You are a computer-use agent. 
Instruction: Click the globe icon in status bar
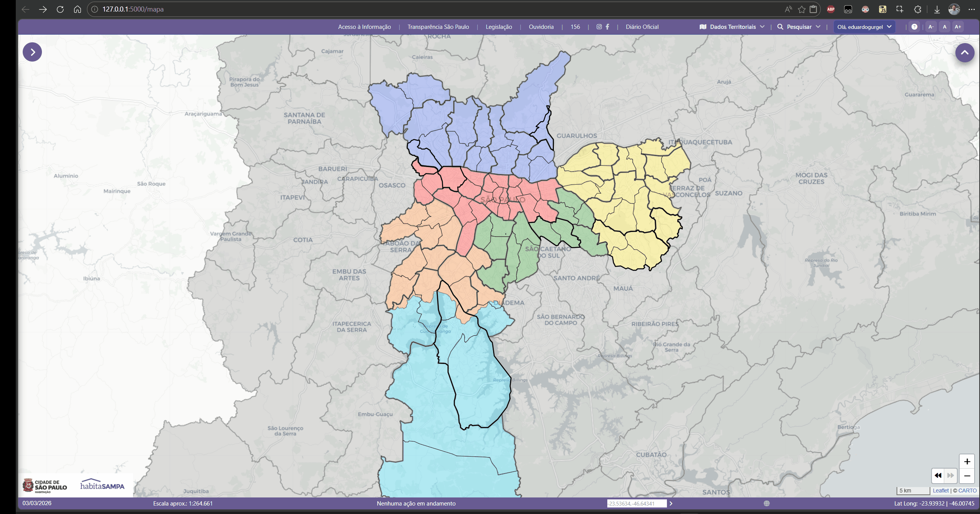click(x=767, y=503)
